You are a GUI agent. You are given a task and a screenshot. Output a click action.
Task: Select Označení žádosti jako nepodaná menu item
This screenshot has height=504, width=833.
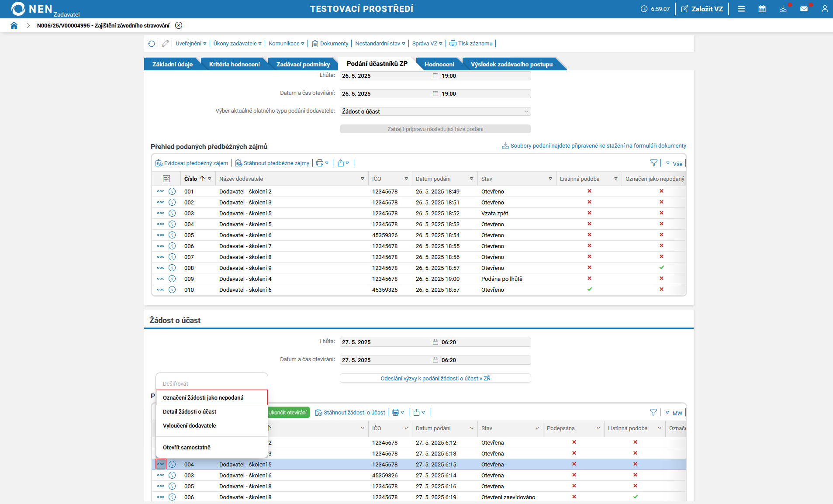click(x=203, y=397)
